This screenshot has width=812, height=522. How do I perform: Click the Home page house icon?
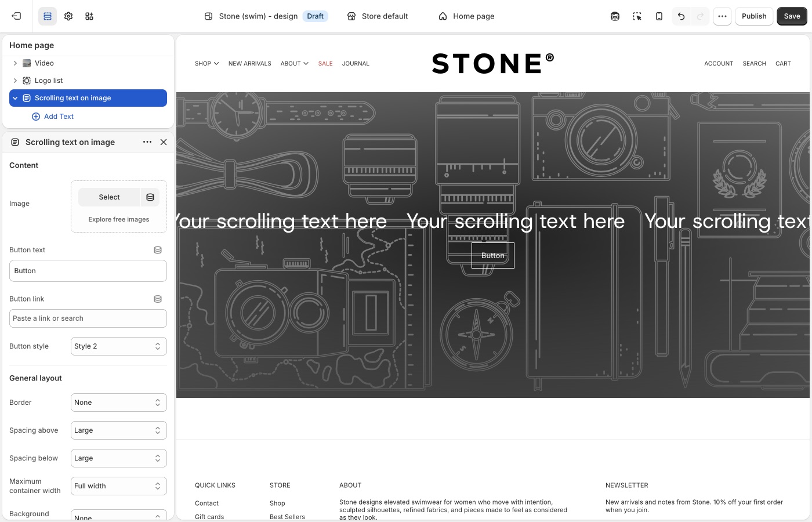click(x=443, y=16)
